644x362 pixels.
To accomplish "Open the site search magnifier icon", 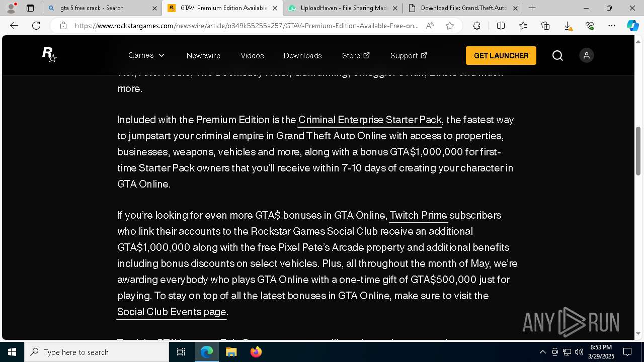I will [557, 55].
